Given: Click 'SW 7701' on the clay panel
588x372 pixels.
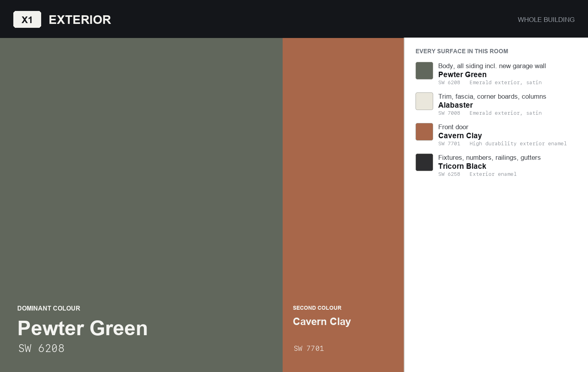Looking at the screenshot, I should [309, 349].
